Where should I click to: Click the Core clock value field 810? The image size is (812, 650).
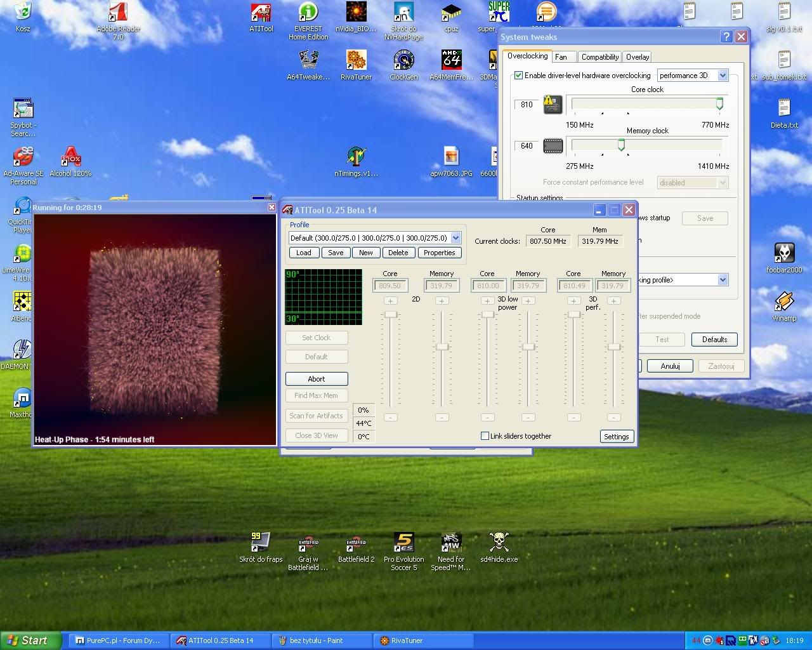coord(527,105)
